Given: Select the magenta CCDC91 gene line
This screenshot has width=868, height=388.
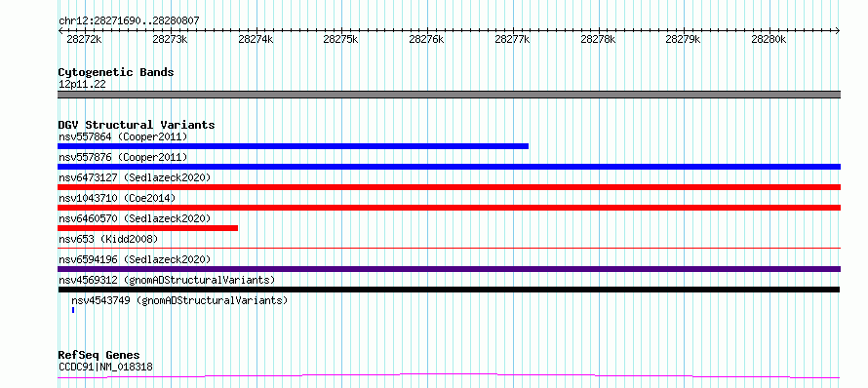Looking at the screenshot, I should 449,376.
